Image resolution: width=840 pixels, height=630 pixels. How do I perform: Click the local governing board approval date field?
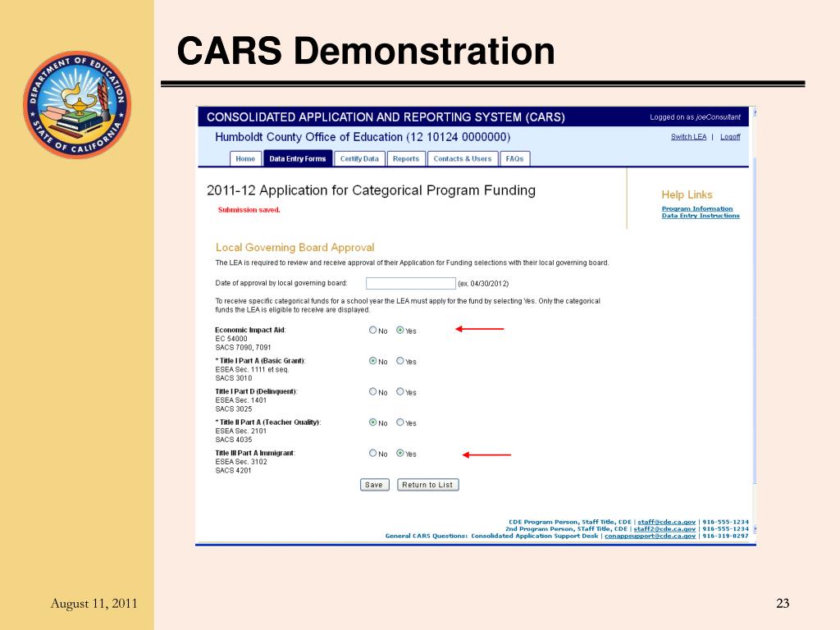pyautogui.click(x=411, y=283)
